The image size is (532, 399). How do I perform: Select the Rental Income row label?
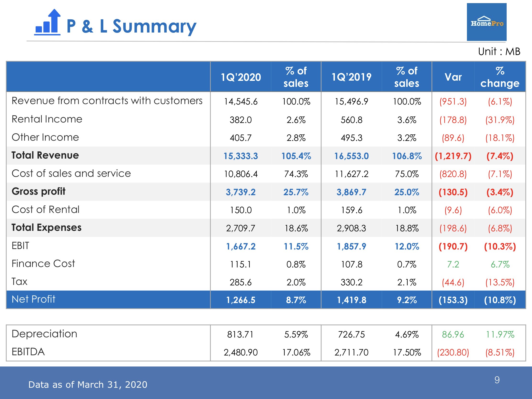[x=47, y=119]
